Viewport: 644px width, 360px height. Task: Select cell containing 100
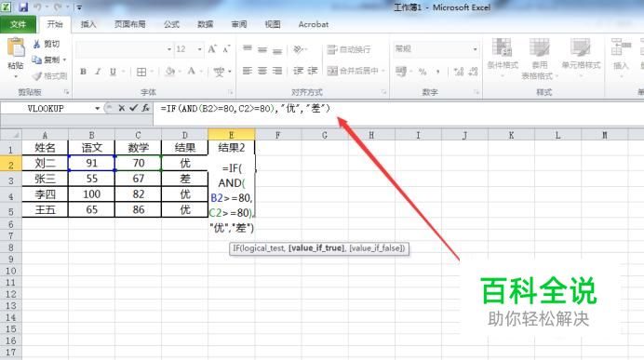pyautogui.click(x=91, y=194)
